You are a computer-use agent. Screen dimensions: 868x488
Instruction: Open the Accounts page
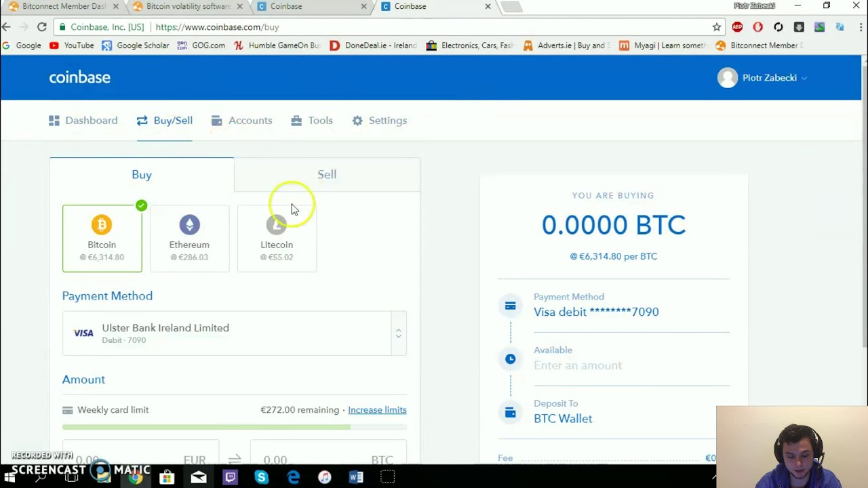coord(242,121)
